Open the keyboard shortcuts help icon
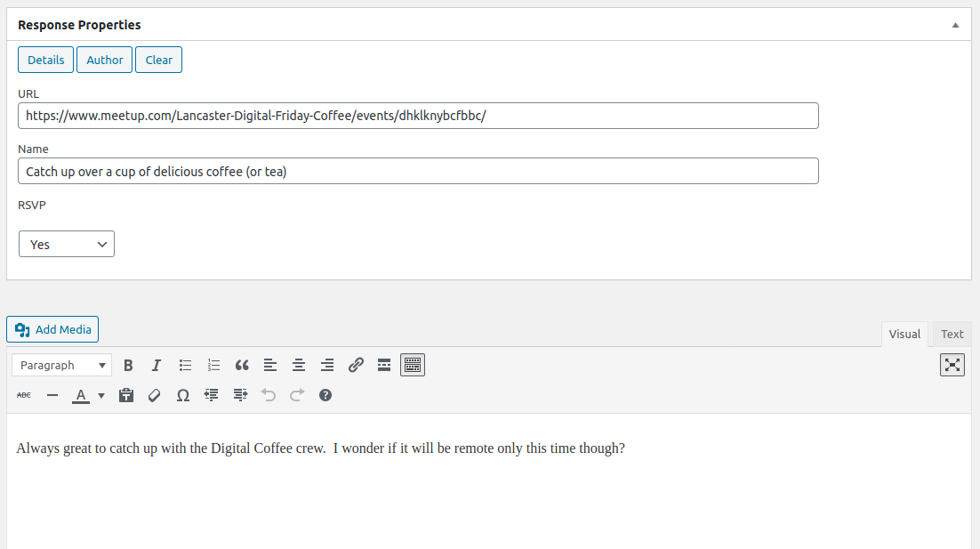Image resolution: width=980 pixels, height=549 pixels. pyautogui.click(x=325, y=395)
